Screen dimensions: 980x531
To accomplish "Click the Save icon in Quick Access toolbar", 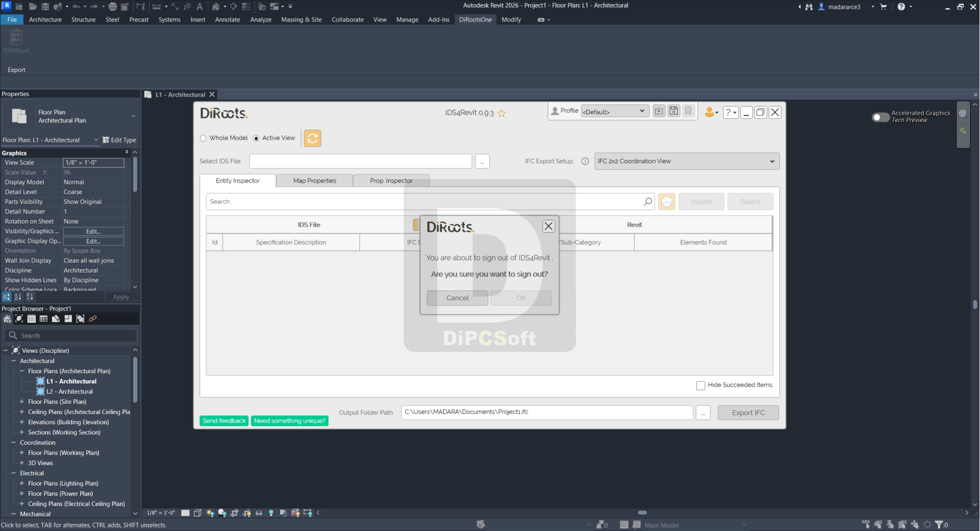I will pyautogui.click(x=45, y=7).
